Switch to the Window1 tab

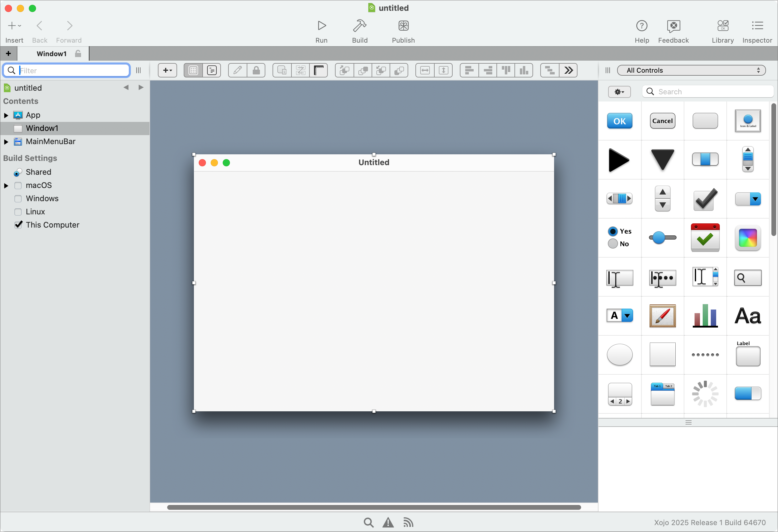point(51,53)
